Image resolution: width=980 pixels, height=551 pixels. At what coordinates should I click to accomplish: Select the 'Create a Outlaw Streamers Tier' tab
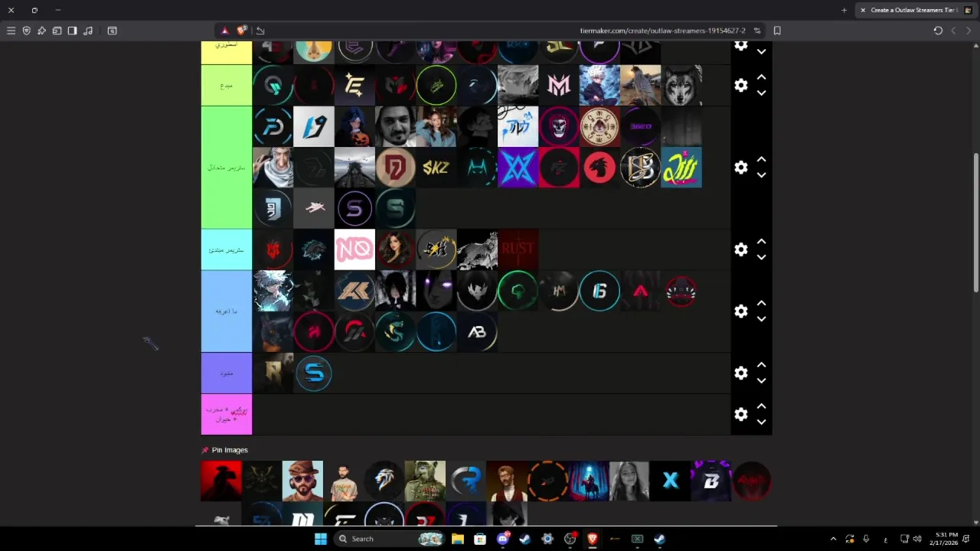(x=916, y=10)
